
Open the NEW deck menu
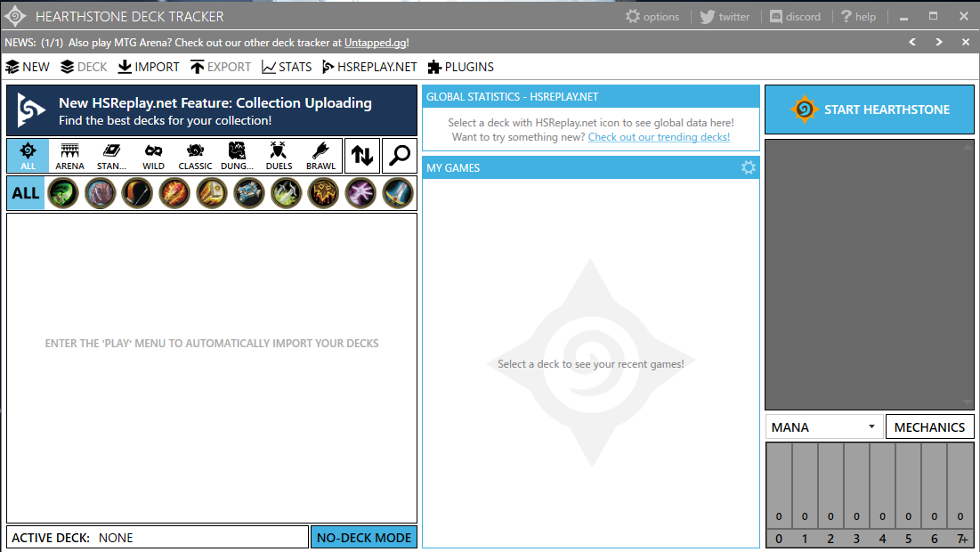[28, 67]
